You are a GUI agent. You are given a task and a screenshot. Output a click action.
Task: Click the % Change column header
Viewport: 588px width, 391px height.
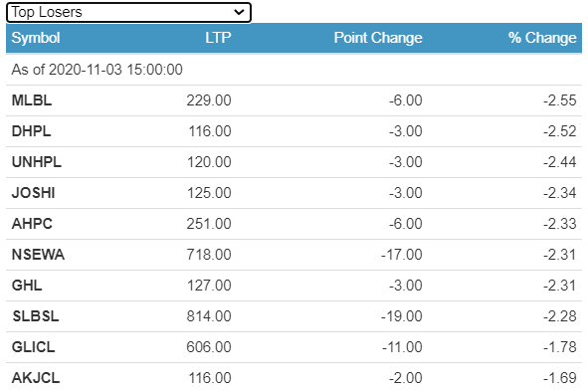(542, 38)
